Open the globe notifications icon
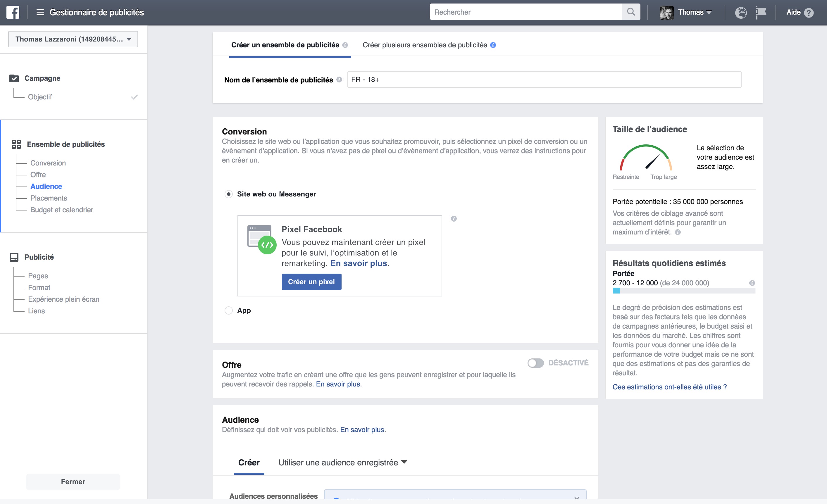 741,12
